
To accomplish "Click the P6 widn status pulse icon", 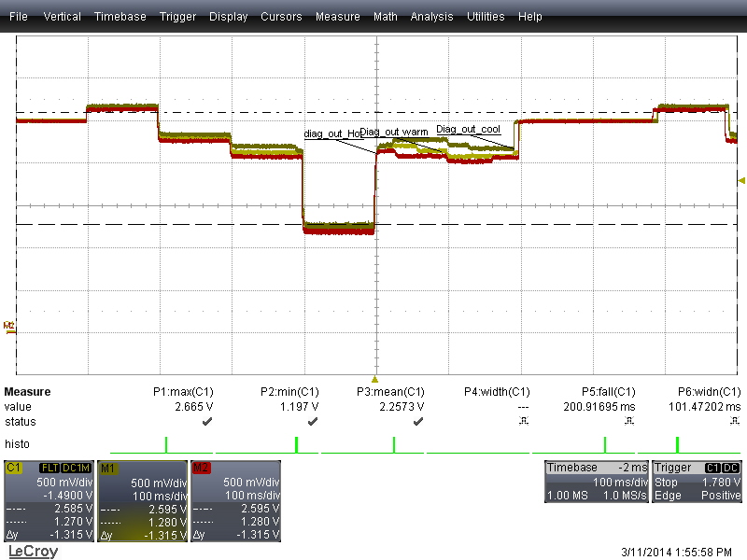I will pos(735,421).
